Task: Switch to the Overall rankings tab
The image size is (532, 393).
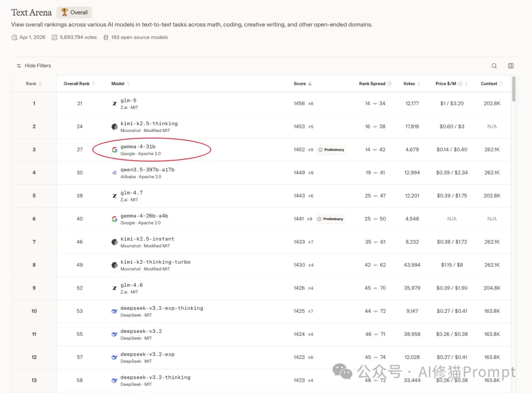Action: click(74, 12)
